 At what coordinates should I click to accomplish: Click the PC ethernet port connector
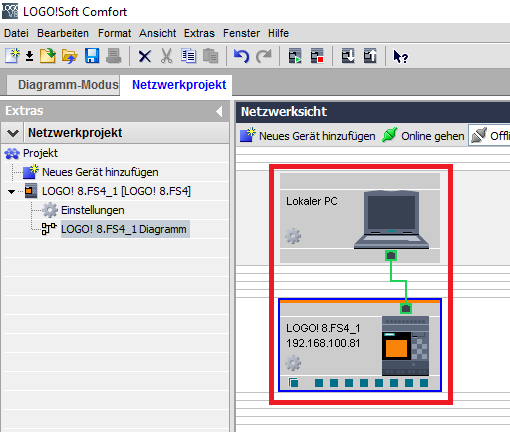pyautogui.click(x=391, y=256)
